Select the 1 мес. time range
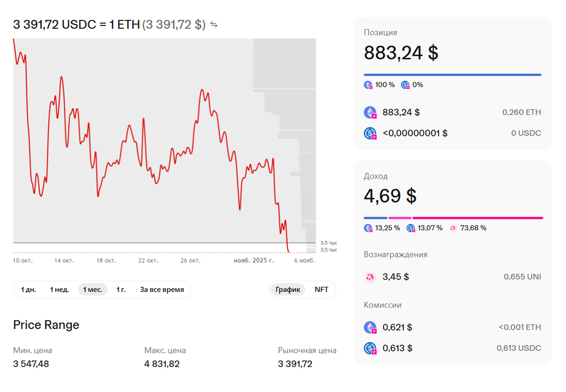This screenshot has width=566, height=392. pos(92,289)
